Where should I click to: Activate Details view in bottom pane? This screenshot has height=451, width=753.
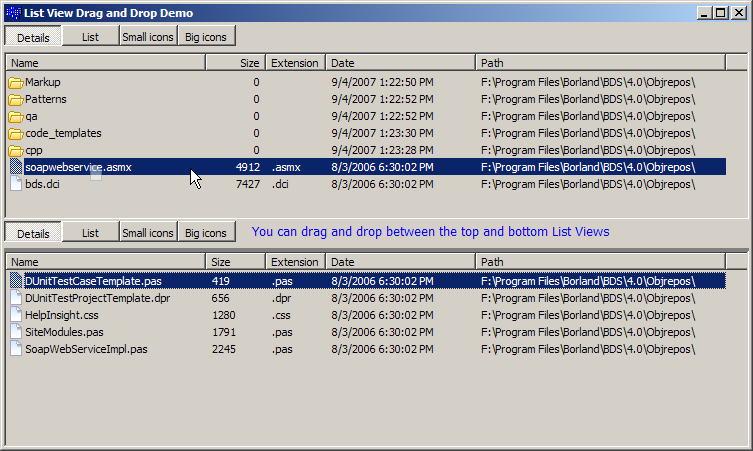[x=33, y=233]
